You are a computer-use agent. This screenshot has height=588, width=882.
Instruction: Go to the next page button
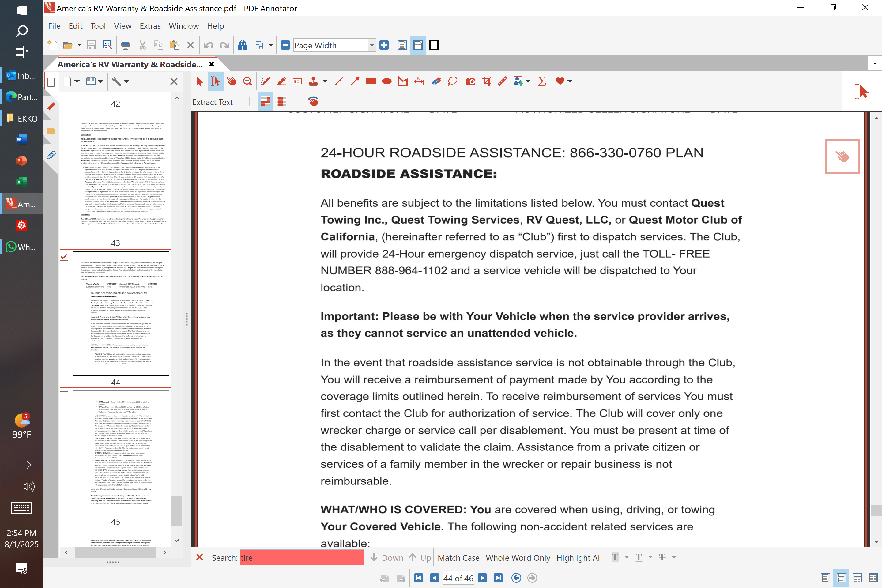pyautogui.click(x=483, y=578)
